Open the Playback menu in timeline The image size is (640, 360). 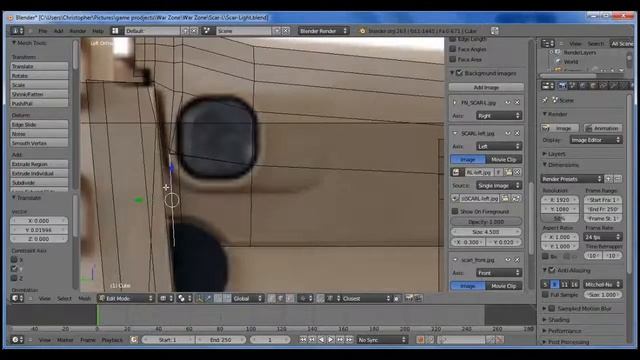pyautogui.click(x=112, y=340)
